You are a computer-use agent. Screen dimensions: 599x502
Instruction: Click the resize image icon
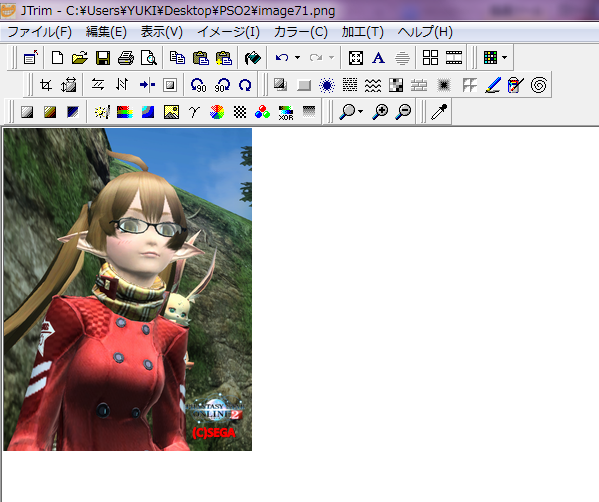pos(69,85)
